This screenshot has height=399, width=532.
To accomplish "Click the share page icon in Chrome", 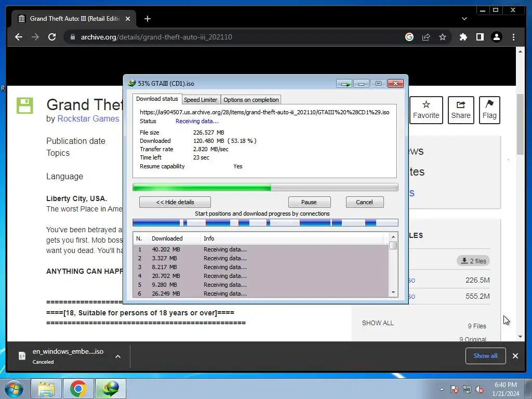I will (426, 37).
